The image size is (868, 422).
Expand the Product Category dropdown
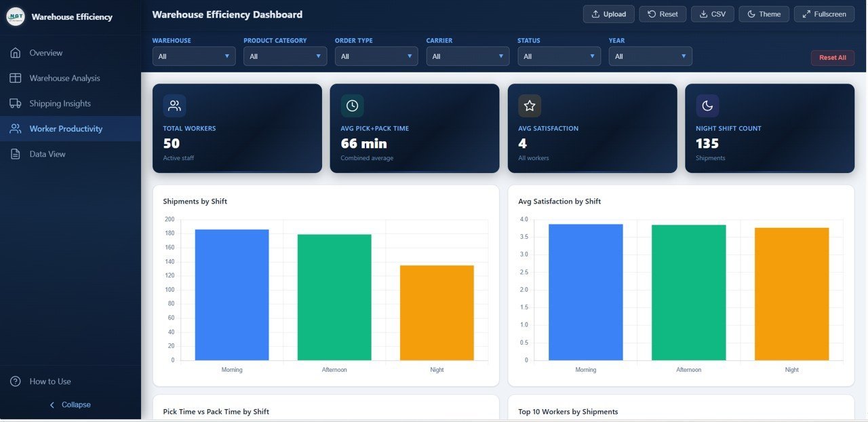pyautogui.click(x=285, y=56)
